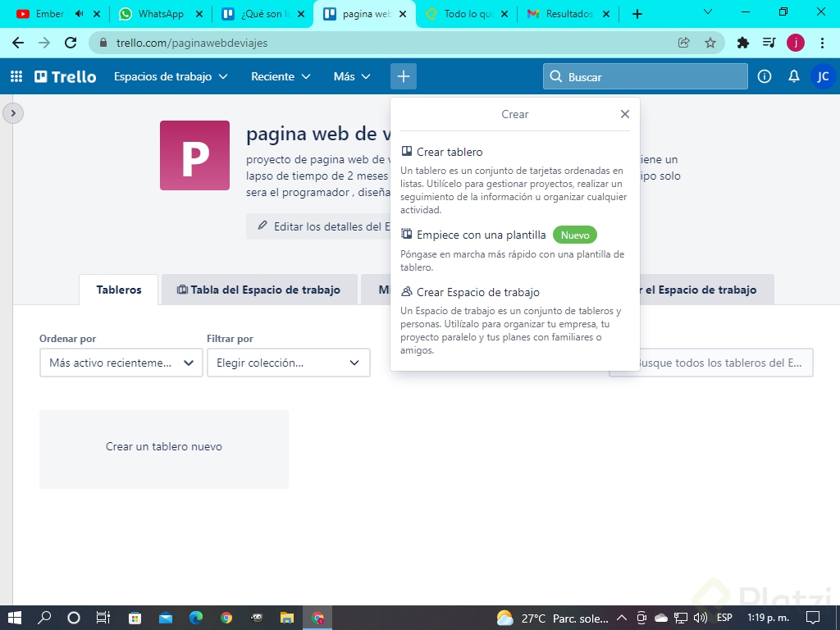Open the create (+) button in header
Screen dimensions: 840x630
pos(403,76)
